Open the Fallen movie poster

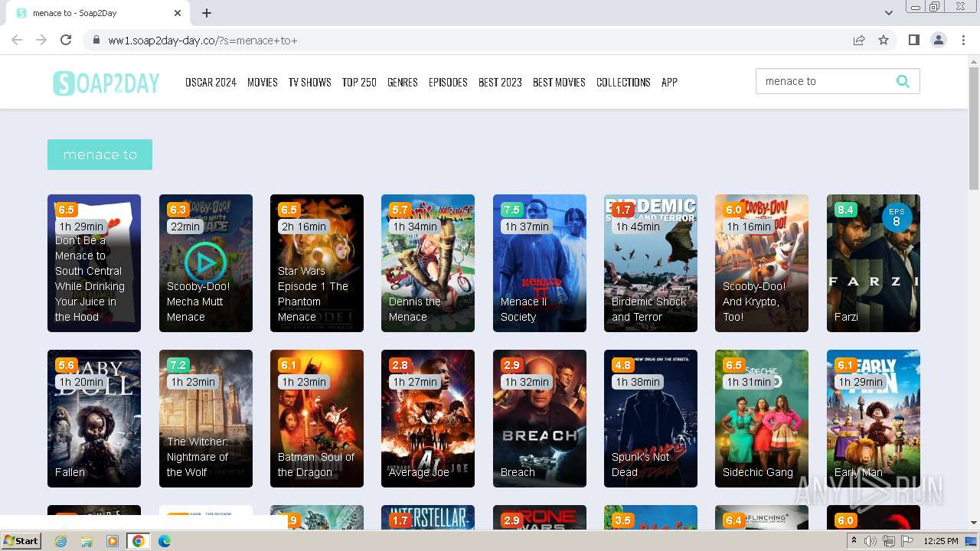(94, 419)
